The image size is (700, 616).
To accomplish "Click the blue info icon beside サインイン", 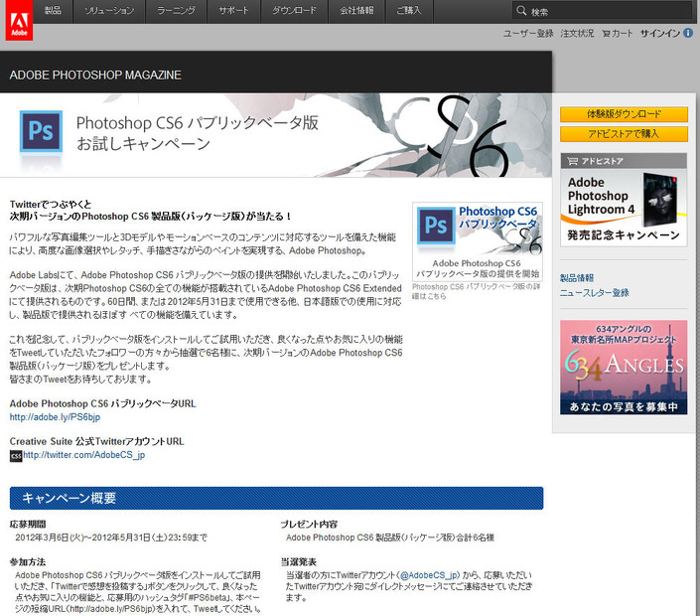I will pos(688,33).
